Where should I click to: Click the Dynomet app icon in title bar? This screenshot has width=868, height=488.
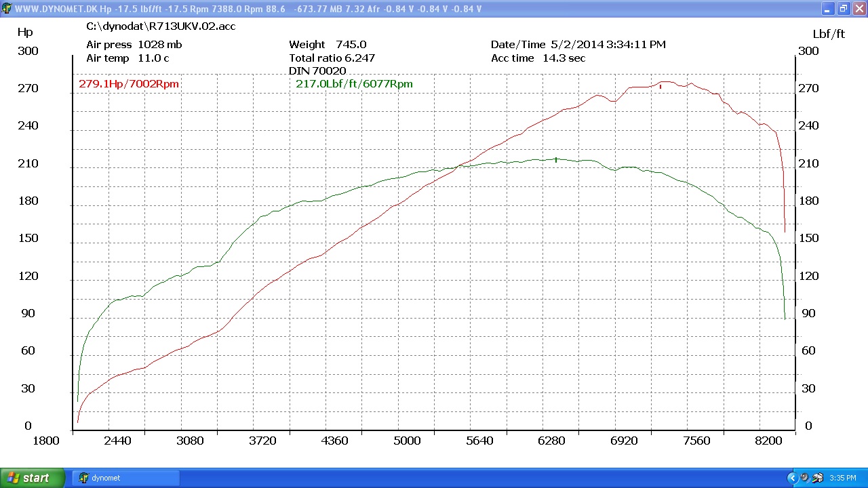[x=7, y=9]
